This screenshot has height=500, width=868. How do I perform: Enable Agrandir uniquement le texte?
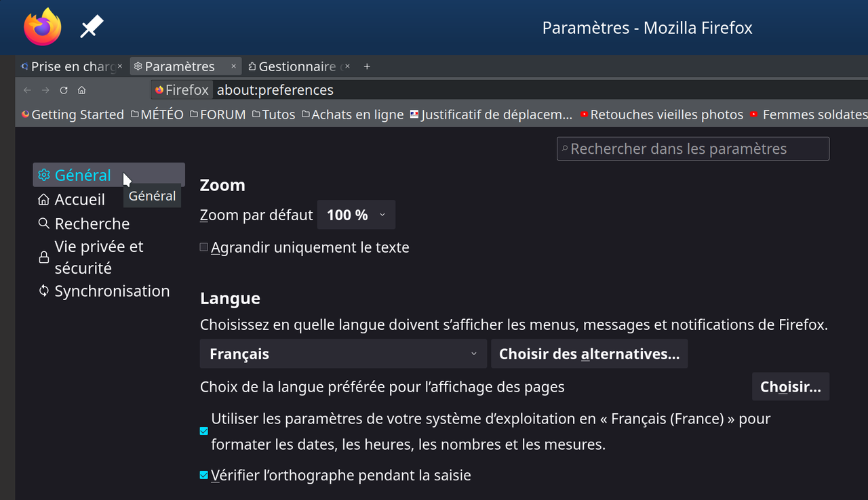(203, 247)
